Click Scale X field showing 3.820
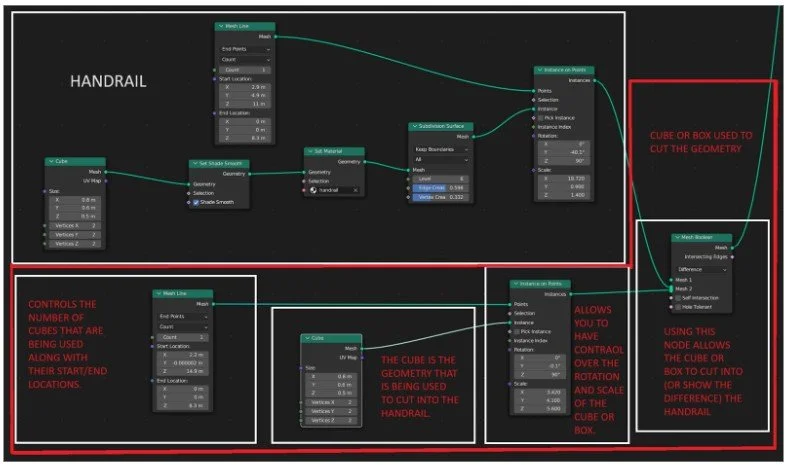Screen dimensions: 792x467 pyautogui.click(x=539, y=392)
